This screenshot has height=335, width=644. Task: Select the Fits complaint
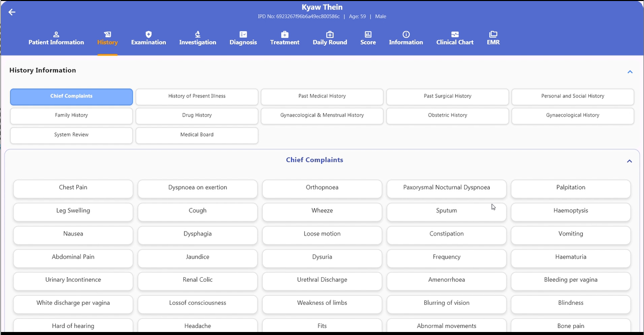pos(322,325)
